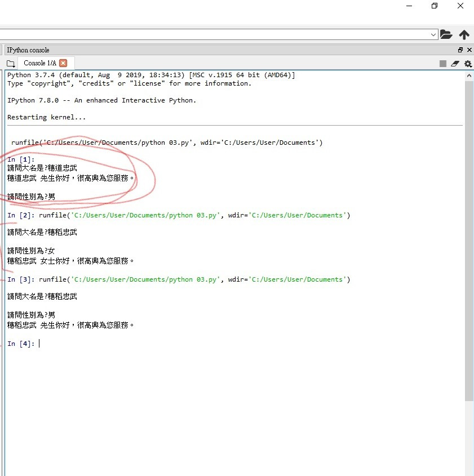Open the browse working directory folder icon

[446, 34]
